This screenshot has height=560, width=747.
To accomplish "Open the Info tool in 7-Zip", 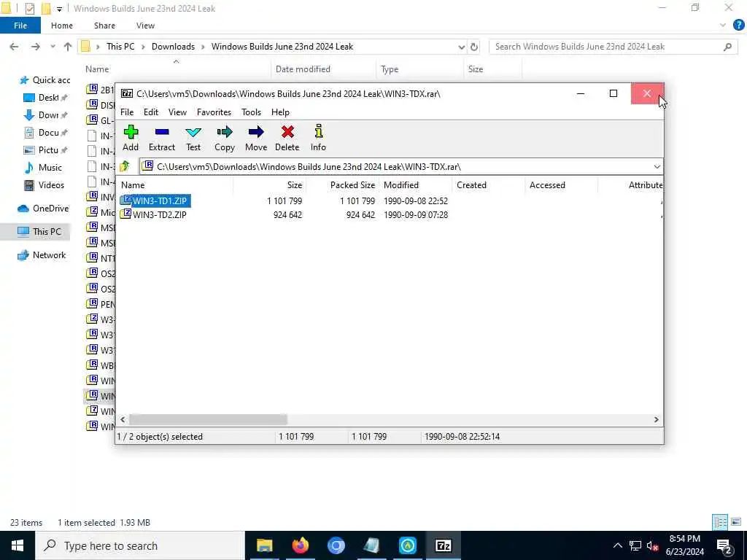I will (x=318, y=138).
